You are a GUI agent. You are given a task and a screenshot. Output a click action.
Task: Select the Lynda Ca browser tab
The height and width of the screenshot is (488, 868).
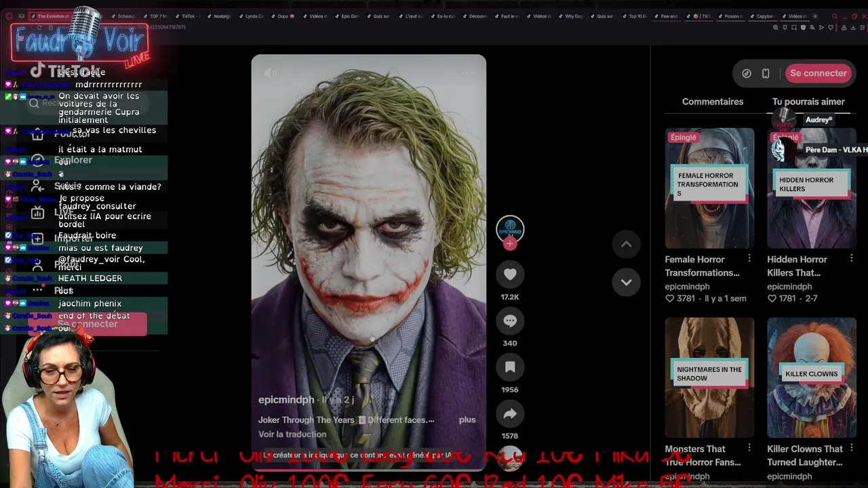[x=252, y=16]
